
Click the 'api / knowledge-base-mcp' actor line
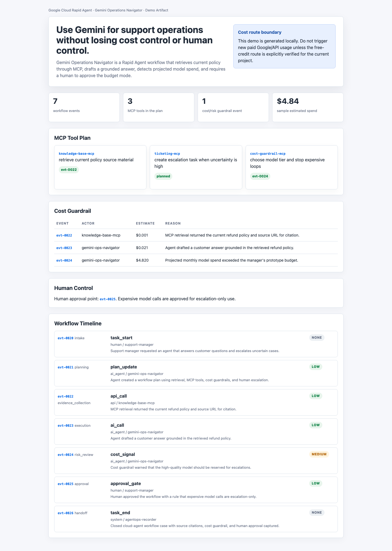point(133,403)
